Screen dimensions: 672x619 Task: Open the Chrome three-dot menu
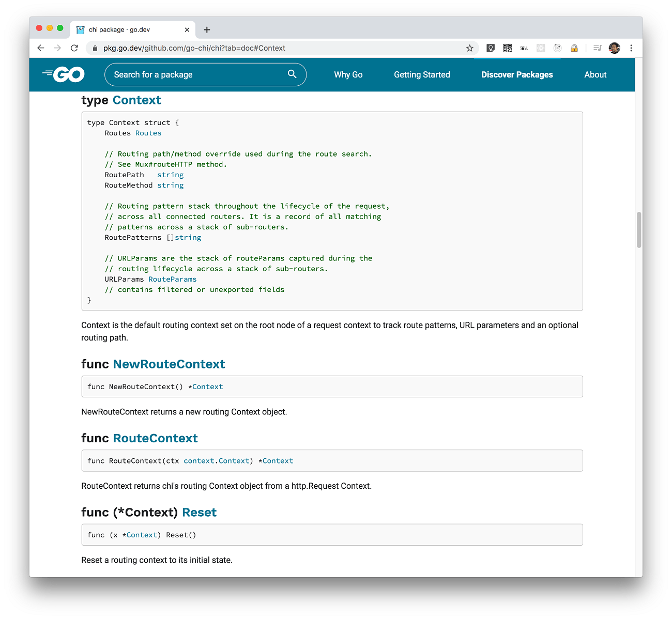click(x=631, y=48)
